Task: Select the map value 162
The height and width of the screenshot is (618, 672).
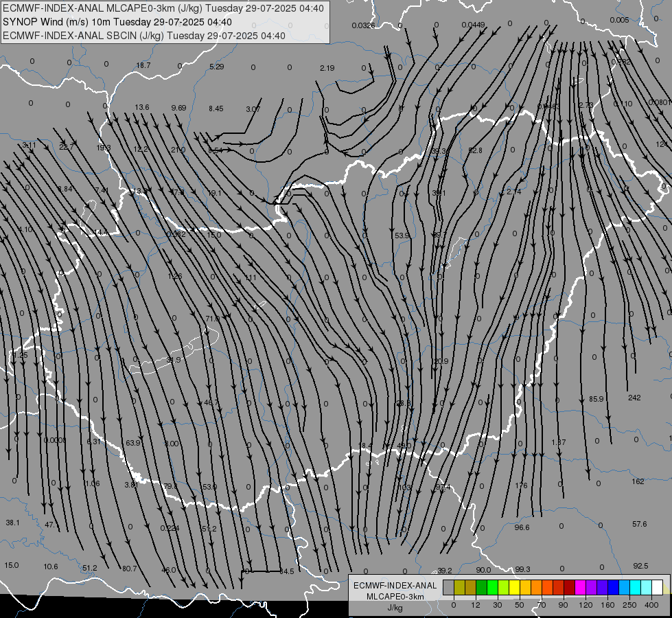Action: click(638, 481)
